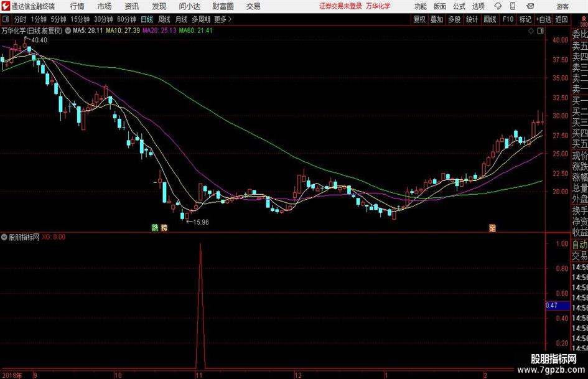Click the MA20: 25.13 indicator label

[159, 30]
